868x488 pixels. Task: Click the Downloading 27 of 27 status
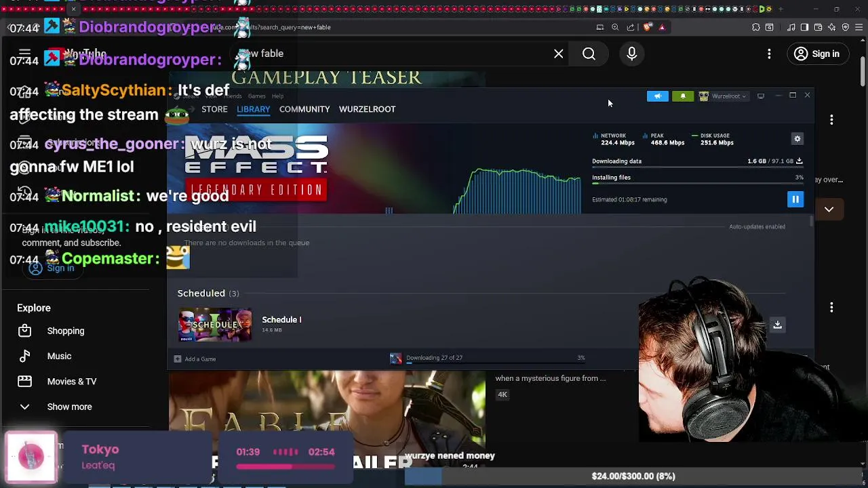434,358
